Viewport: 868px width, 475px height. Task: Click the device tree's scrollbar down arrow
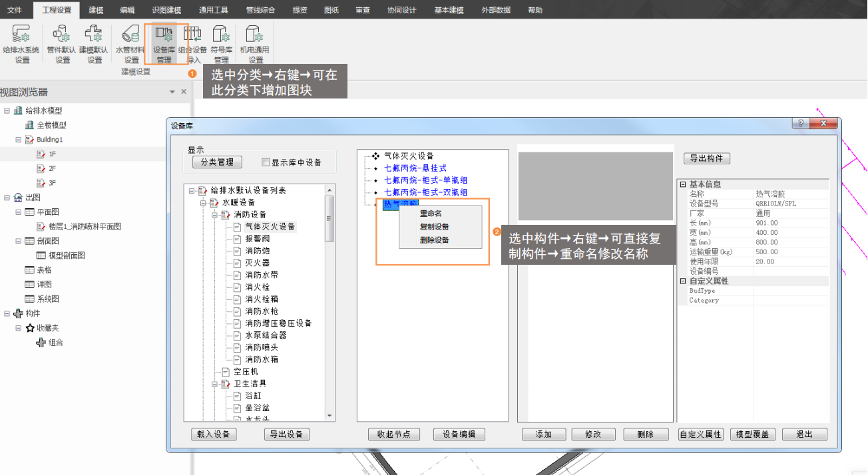click(329, 416)
